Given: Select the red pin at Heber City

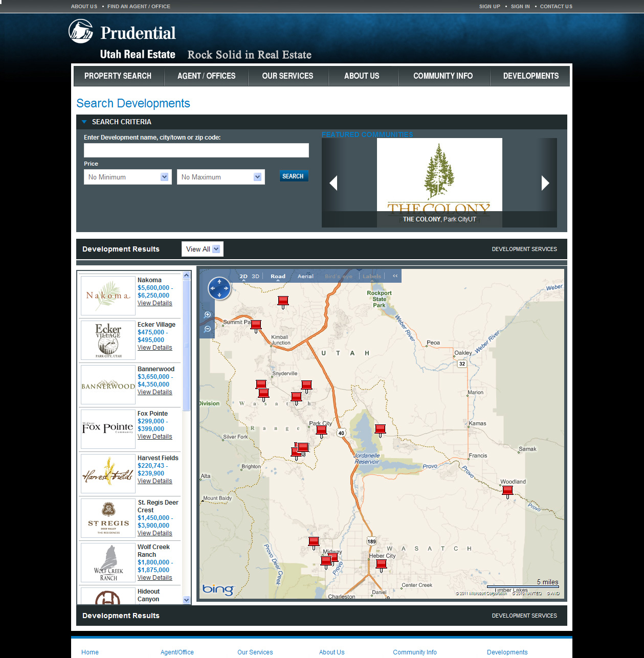Looking at the screenshot, I should click(x=381, y=565).
